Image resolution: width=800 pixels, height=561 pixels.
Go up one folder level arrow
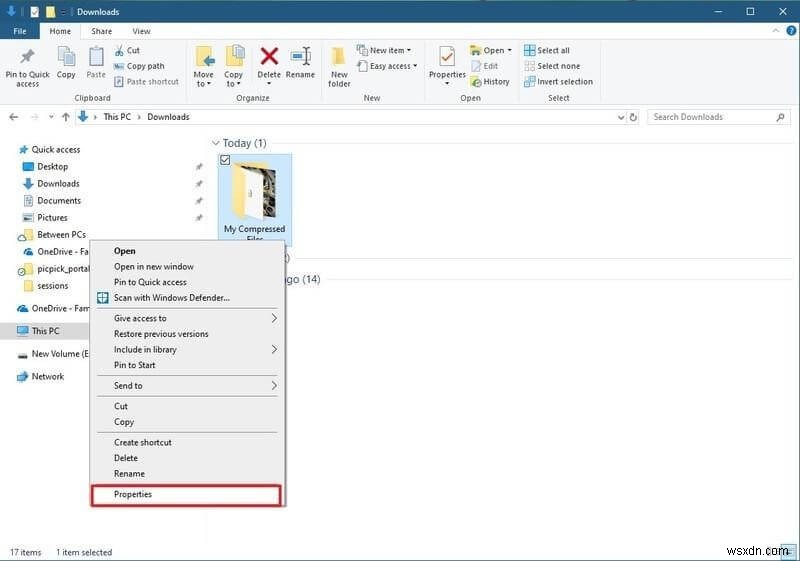pyautogui.click(x=66, y=117)
